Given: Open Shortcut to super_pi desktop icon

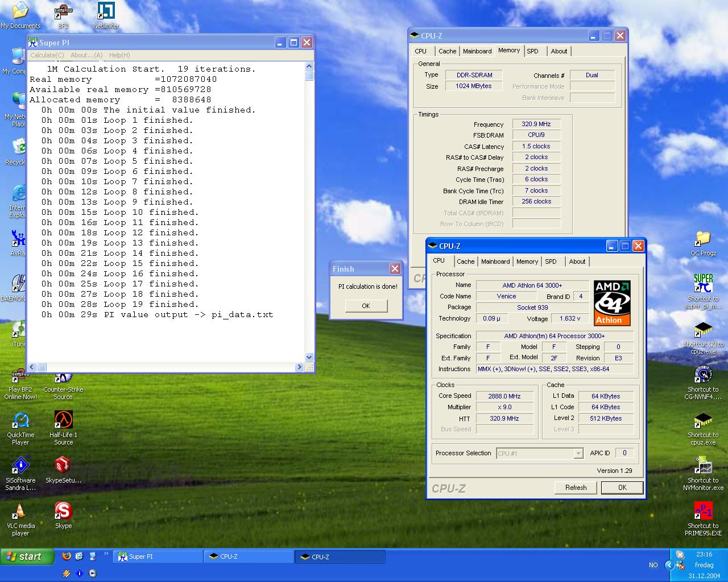Looking at the screenshot, I should [703, 292].
